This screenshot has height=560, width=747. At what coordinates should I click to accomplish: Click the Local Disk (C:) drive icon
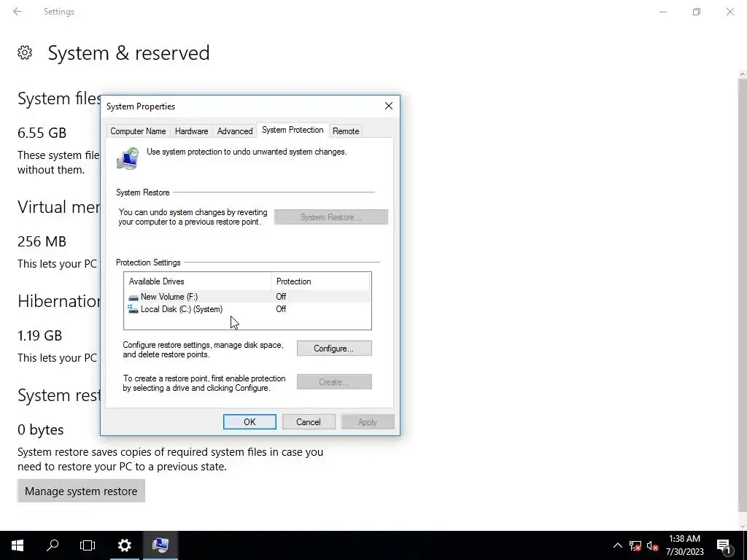133,309
